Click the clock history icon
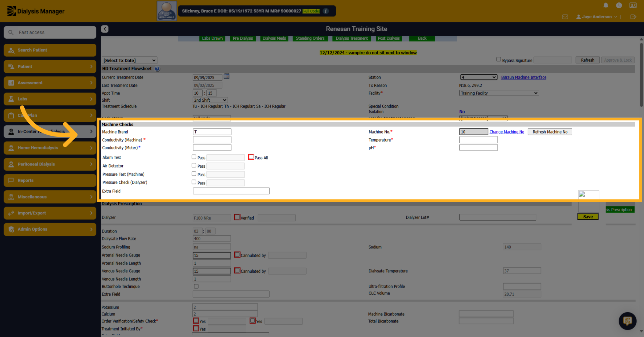Image resolution: width=644 pixels, height=337 pixels. [619, 5]
